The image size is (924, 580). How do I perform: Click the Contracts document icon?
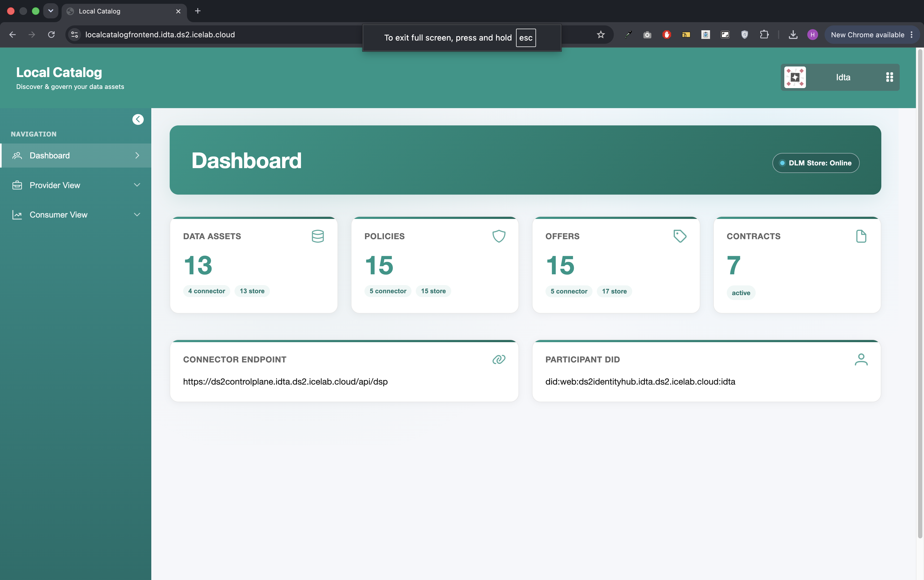point(861,236)
